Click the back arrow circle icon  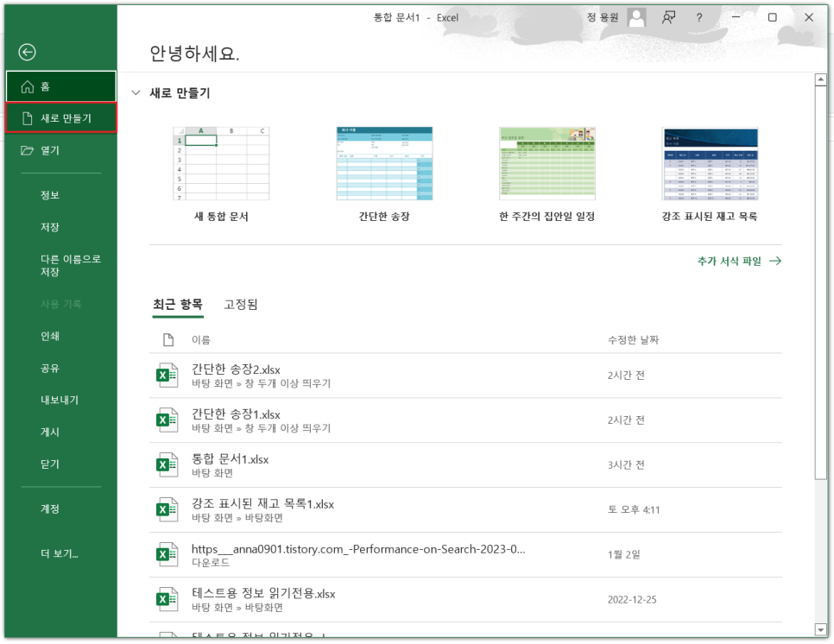[x=27, y=52]
